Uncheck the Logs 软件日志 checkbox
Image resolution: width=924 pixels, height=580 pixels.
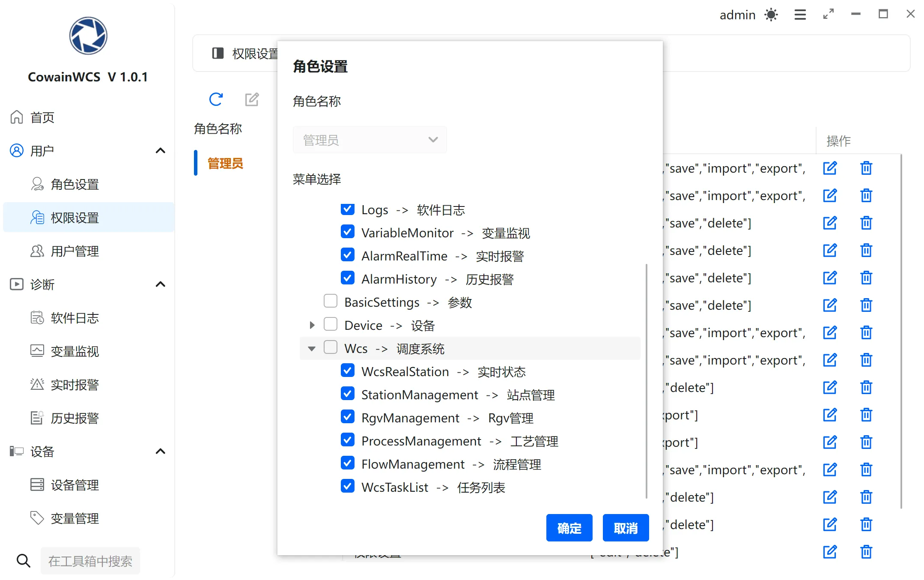(348, 209)
